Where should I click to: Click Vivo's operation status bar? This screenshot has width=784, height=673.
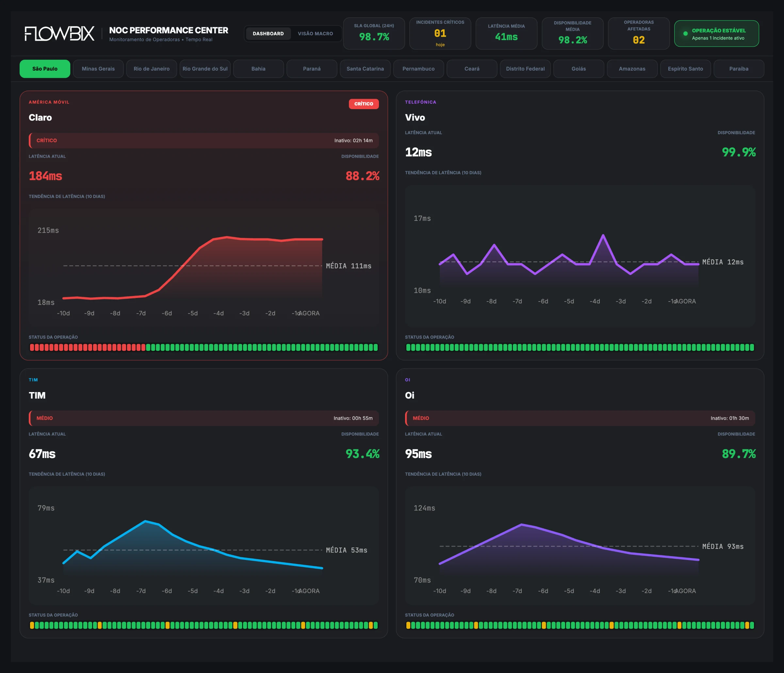580,348
